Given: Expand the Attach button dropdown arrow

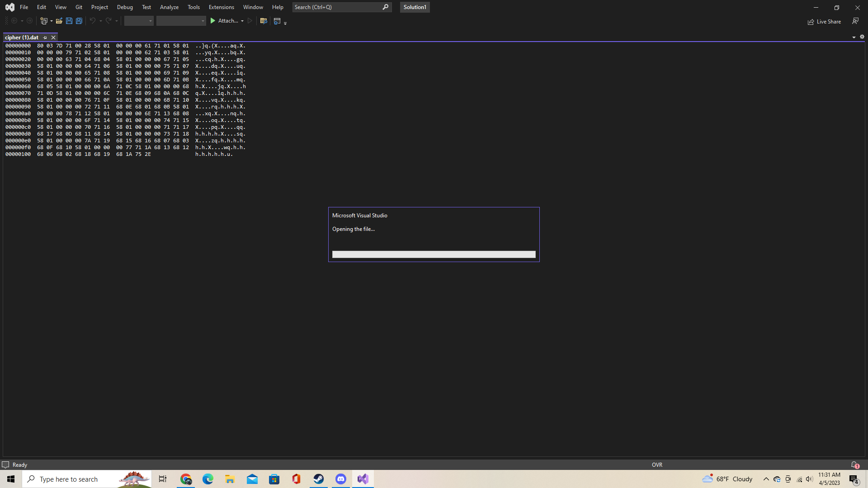Looking at the screenshot, I should 242,21.
